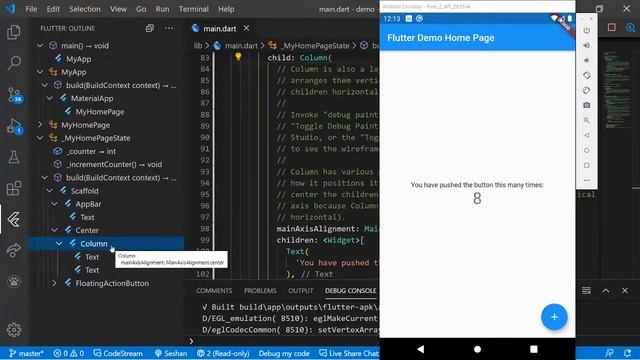
Task: Close the bottom panel
Action: coord(625,291)
